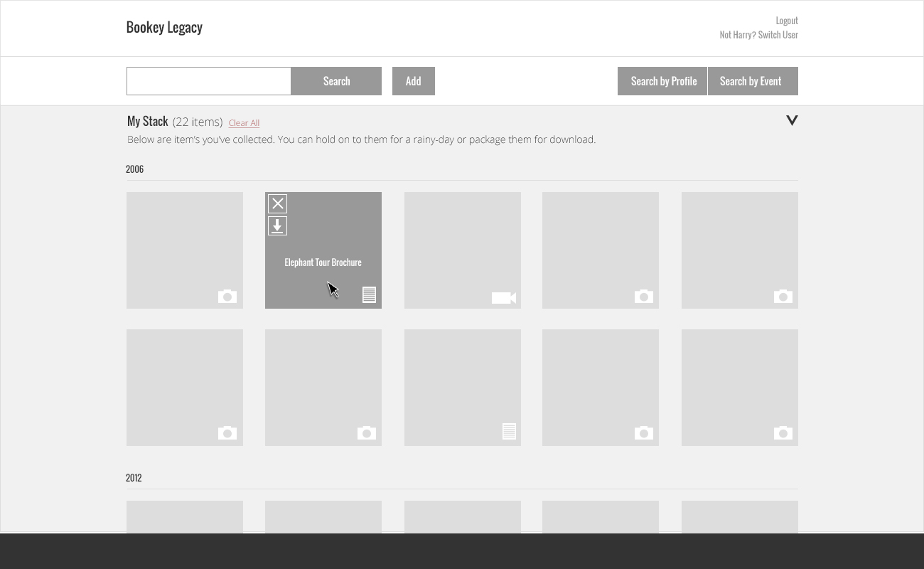
Task: Click the document icon on Elephant Tour Brochure
Action: click(x=369, y=294)
